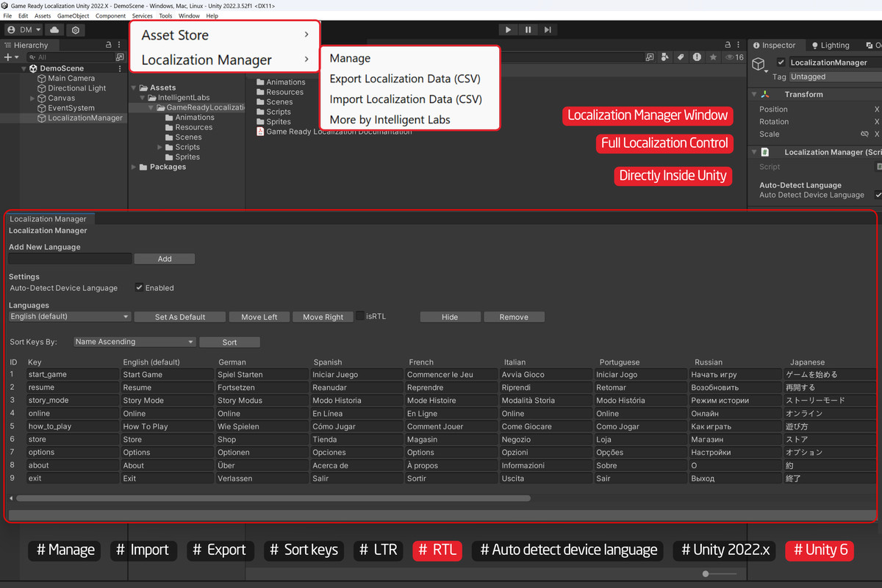Expand the Scripts folder in Project tree

(160, 147)
